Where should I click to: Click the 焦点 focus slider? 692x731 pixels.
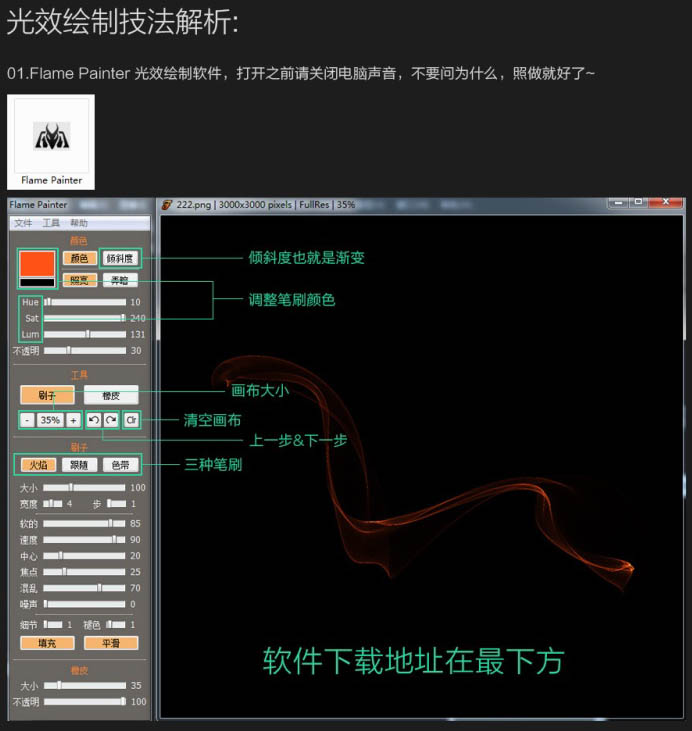84,572
